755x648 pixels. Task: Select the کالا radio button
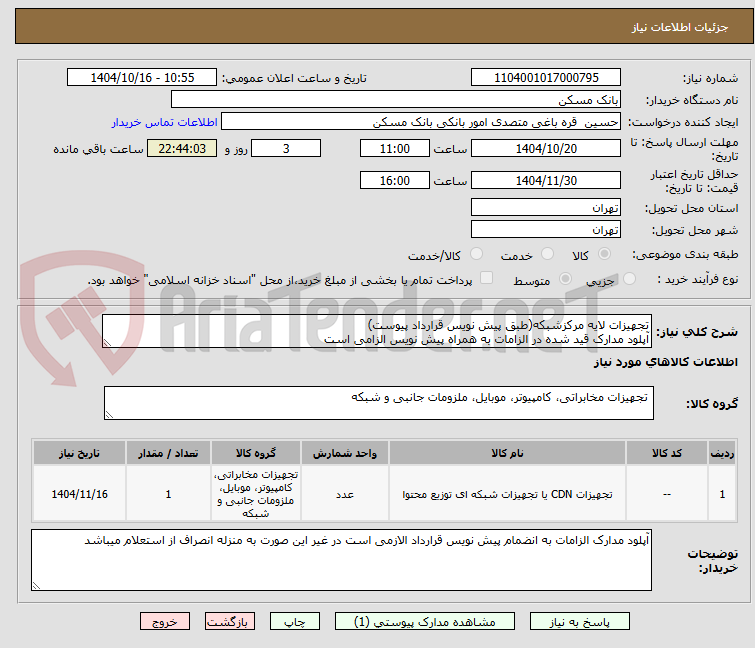[604, 254]
